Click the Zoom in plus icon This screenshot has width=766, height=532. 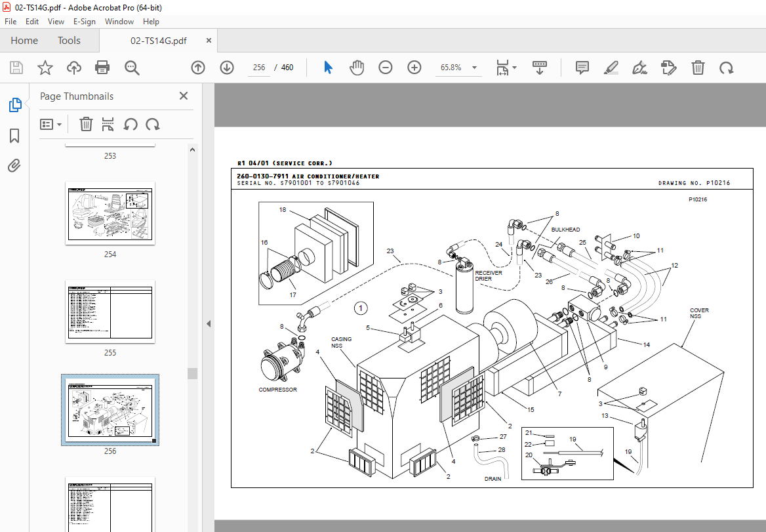[414, 68]
